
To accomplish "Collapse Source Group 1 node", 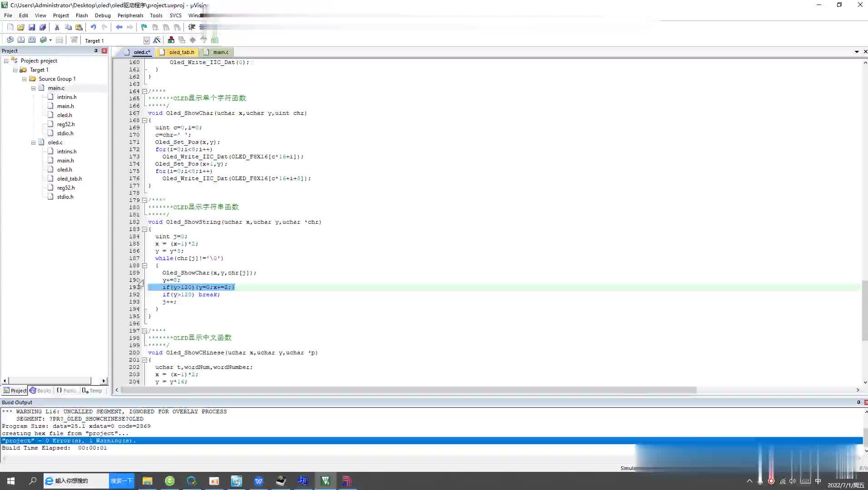I will tap(24, 79).
